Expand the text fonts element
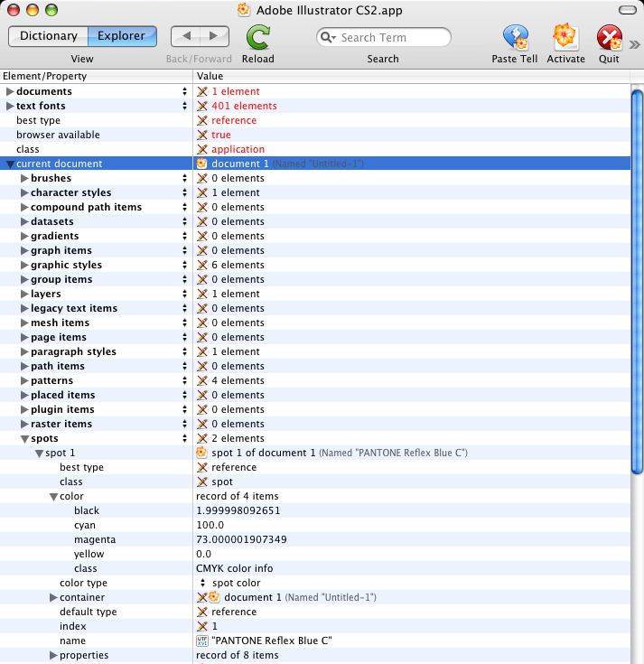 pos(10,106)
